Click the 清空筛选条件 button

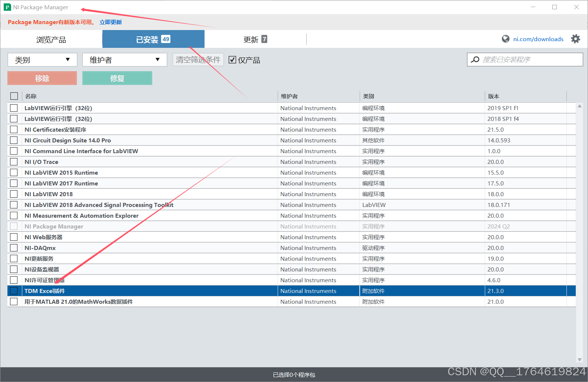pos(198,60)
